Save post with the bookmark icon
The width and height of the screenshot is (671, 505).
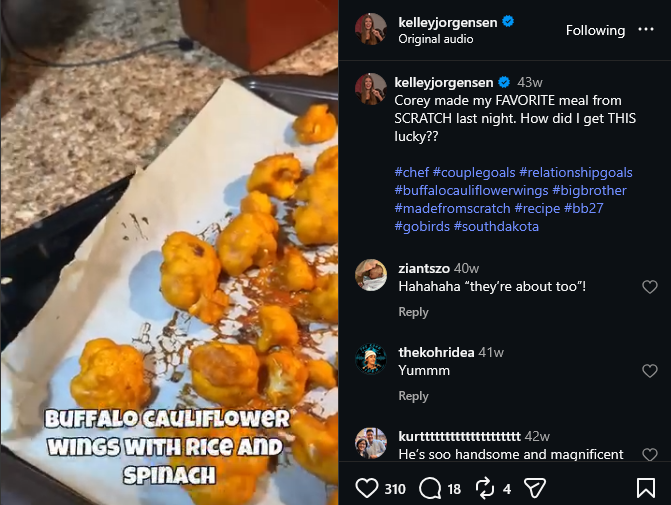click(645, 488)
